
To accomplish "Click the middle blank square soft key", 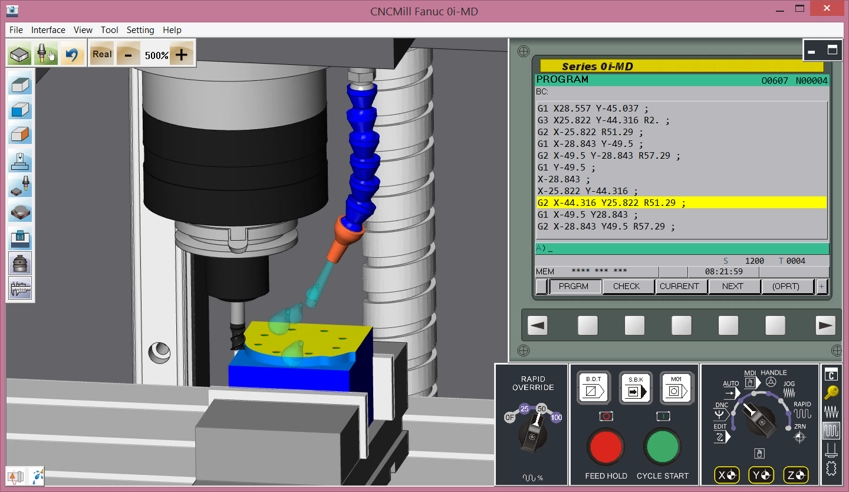I will [681, 326].
